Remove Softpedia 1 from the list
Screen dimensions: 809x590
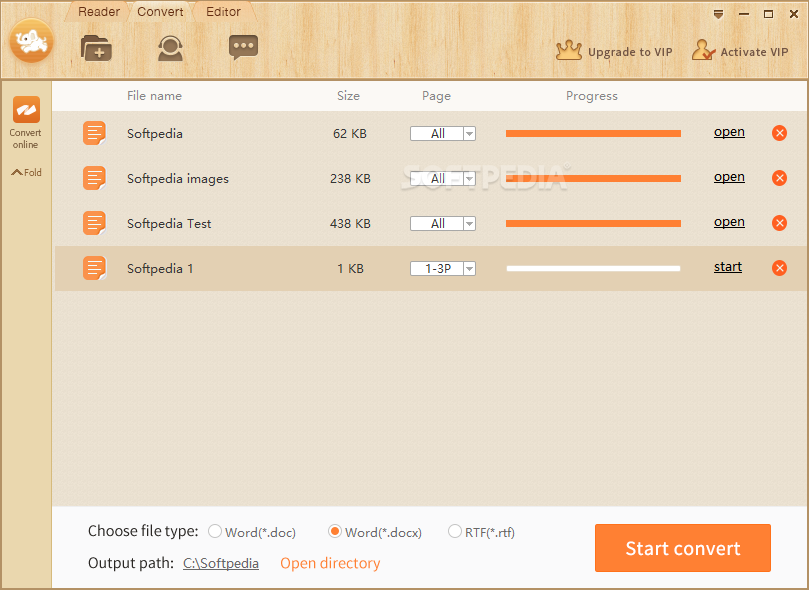point(779,268)
